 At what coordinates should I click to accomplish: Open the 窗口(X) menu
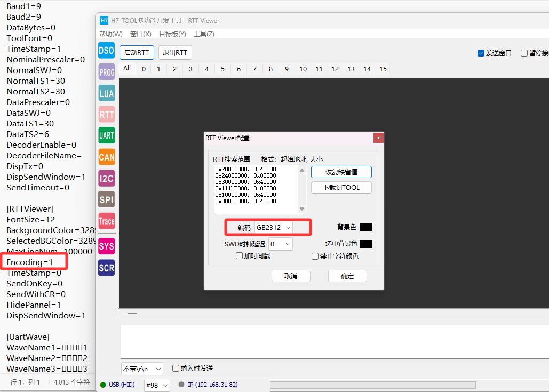141,34
